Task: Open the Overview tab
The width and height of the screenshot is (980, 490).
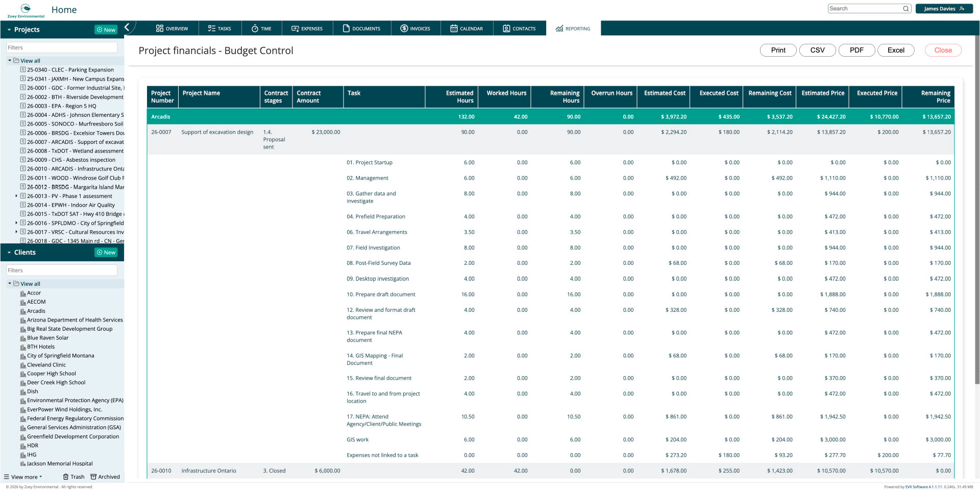Action: 172,29
